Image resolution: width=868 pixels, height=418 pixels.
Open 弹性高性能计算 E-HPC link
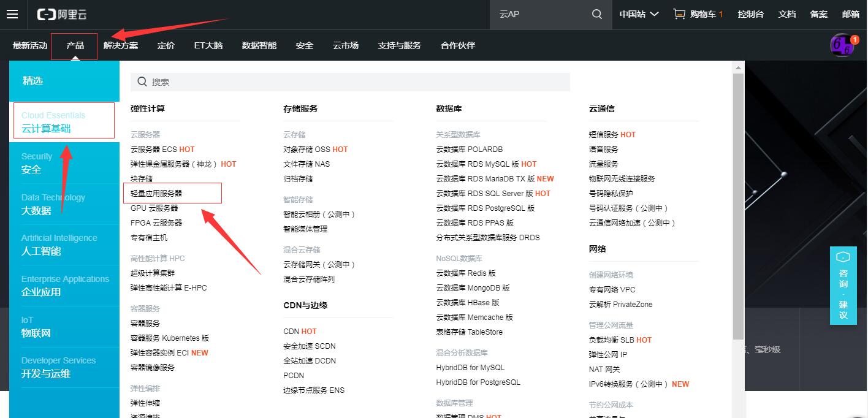[x=169, y=287]
